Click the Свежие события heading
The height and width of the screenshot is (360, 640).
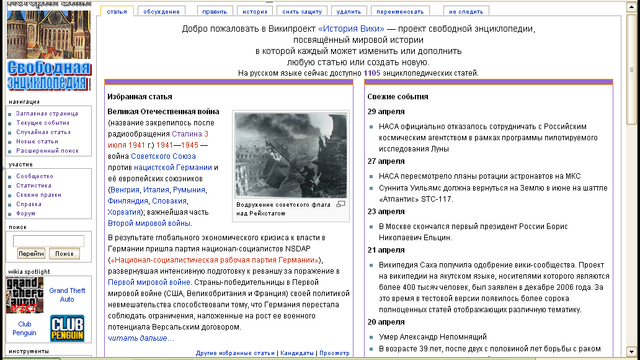coord(398,97)
